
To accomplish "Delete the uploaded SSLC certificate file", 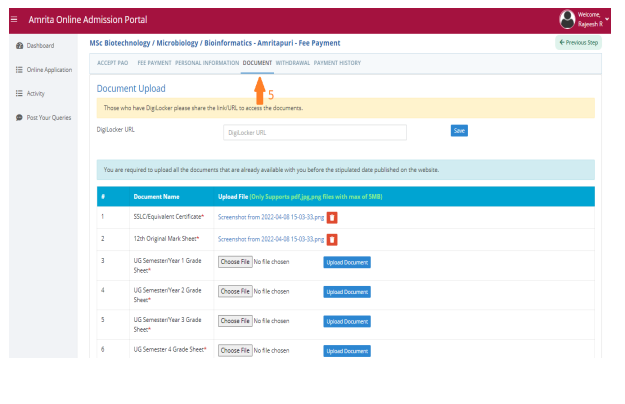I will pyautogui.click(x=332, y=216).
